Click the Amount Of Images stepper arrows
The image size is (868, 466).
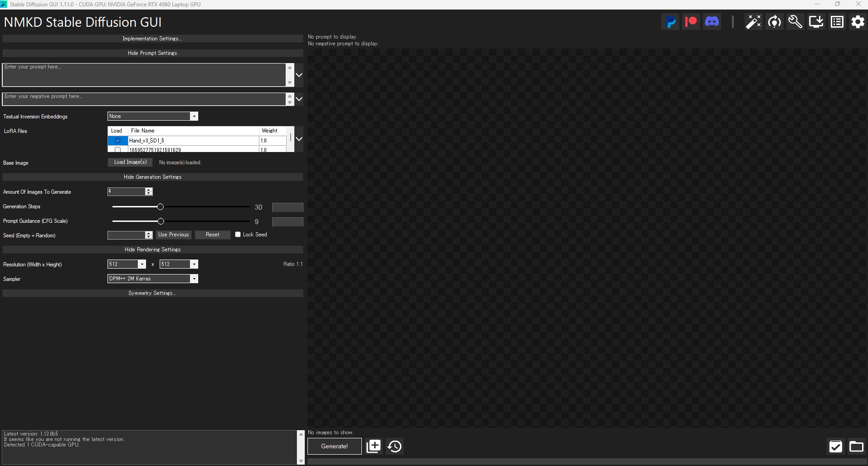pos(149,191)
